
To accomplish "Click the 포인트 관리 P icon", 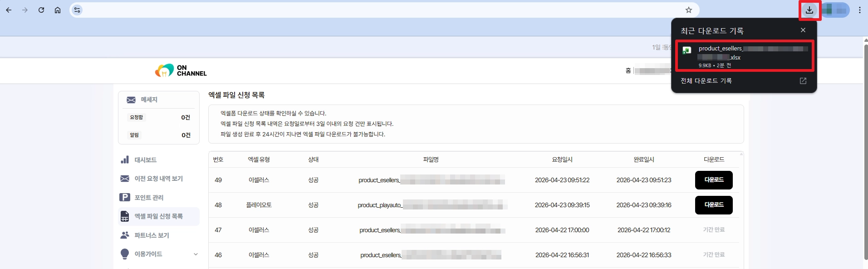I will pos(125,197).
